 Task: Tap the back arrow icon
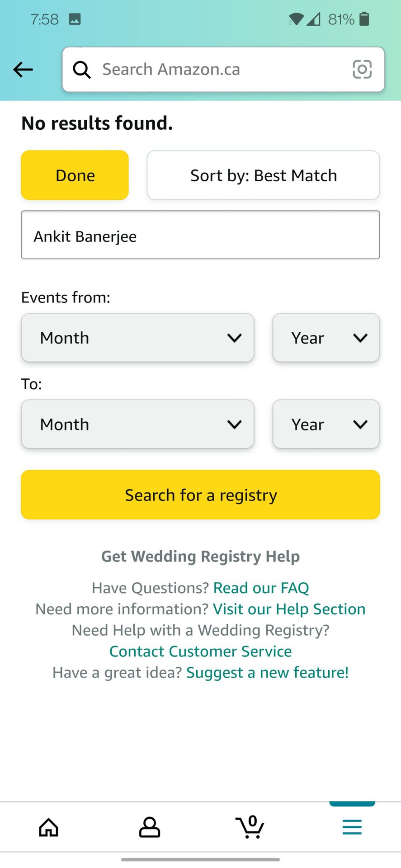(23, 70)
